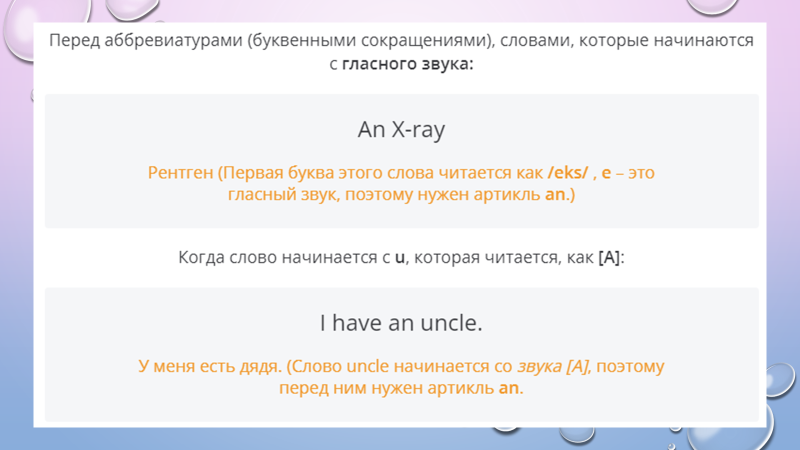Image resolution: width=800 pixels, height=450 pixels.
Task: Click the bold letter "u" in the middle line
Action: point(400,257)
